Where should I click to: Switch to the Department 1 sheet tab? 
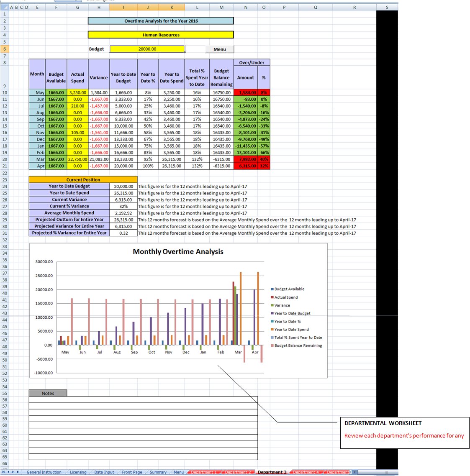click(x=204, y=472)
